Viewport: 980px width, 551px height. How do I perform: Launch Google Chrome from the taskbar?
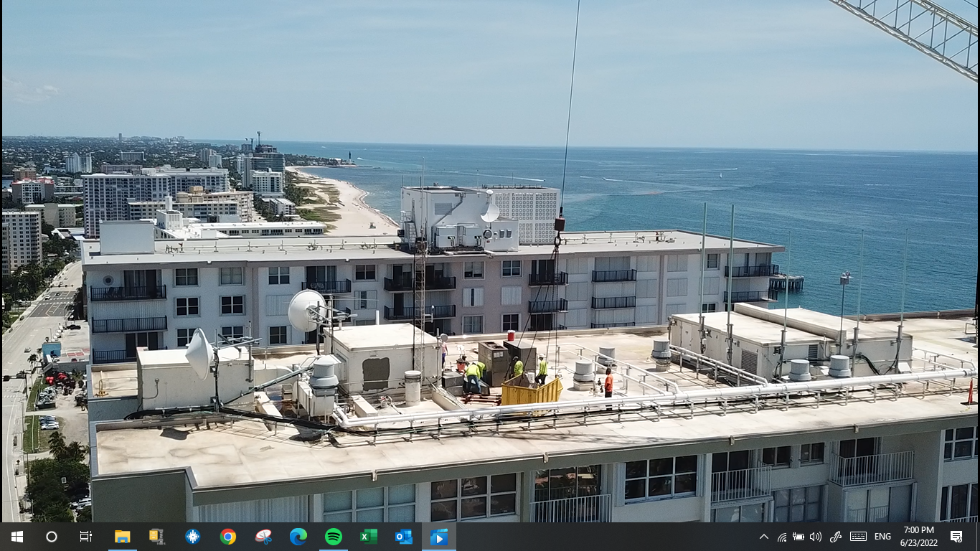228,537
